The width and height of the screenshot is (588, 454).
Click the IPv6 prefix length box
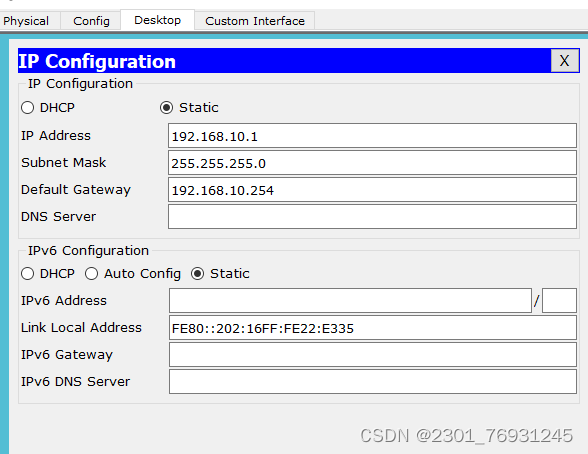coord(559,300)
